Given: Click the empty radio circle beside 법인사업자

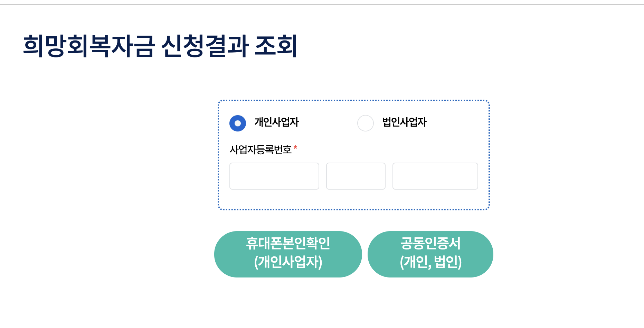Looking at the screenshot, I should point(365,123).
